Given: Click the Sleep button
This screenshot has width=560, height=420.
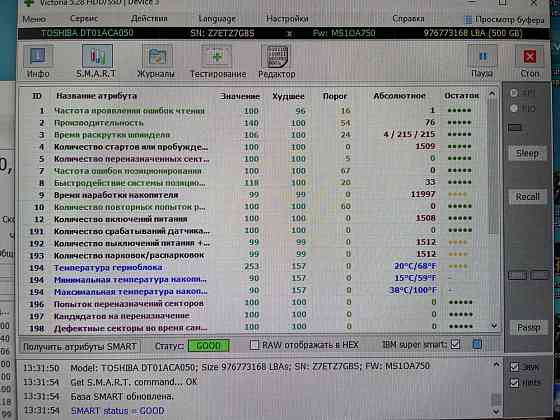Looking at the screenshot, I should click(527, 153).
